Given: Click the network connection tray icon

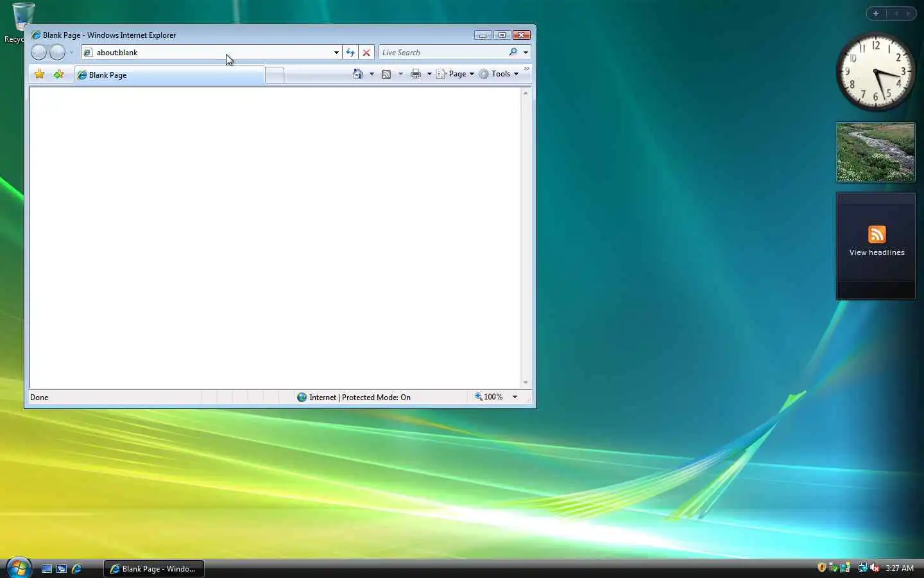Looking at the screenshot, I should (862, 568).
